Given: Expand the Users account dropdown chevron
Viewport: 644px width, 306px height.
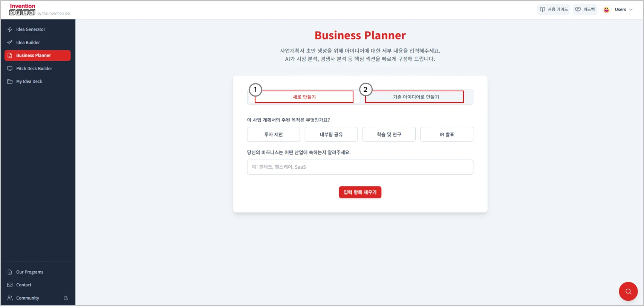Looking at the screenshot, I should pyautogui.click(x=631, y=10).
